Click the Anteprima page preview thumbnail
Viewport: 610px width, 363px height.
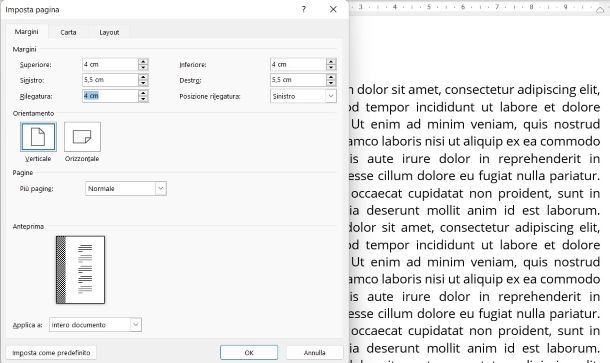[81, 270]
